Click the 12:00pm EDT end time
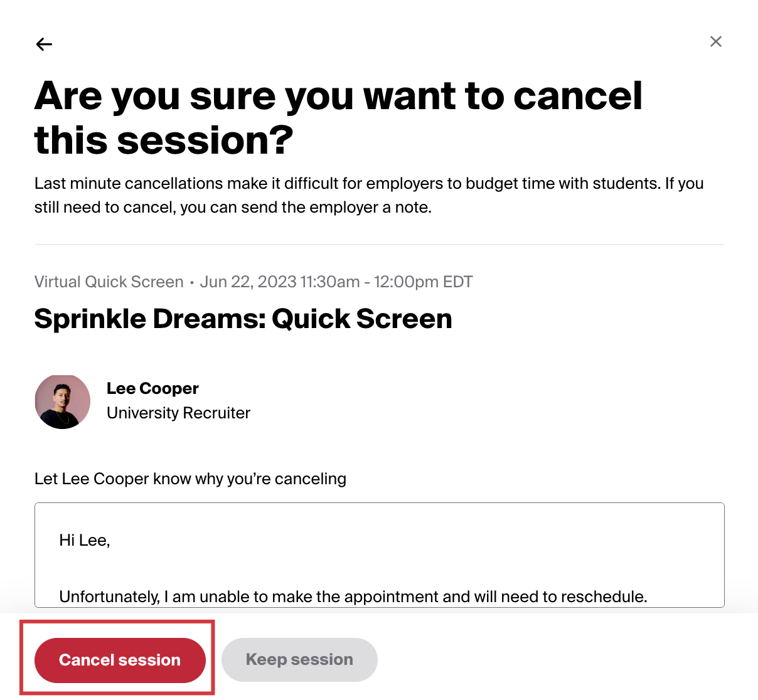The height and width of the screenshot is (700, 758). pyautogui.click(x=423, y=282)
